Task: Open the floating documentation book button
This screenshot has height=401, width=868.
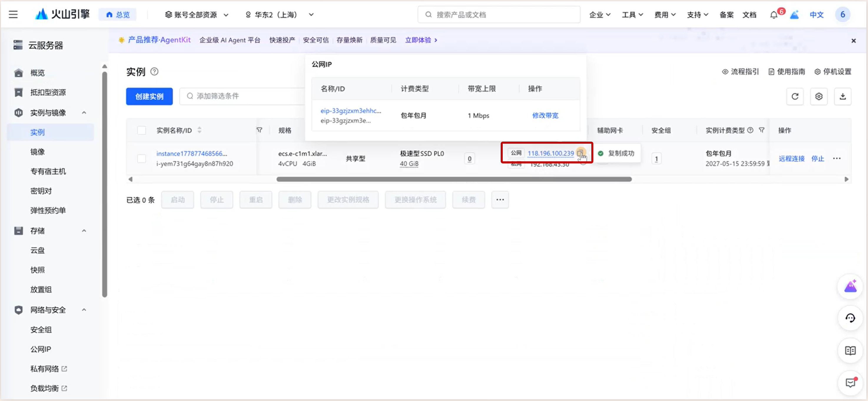Action: 850,351
